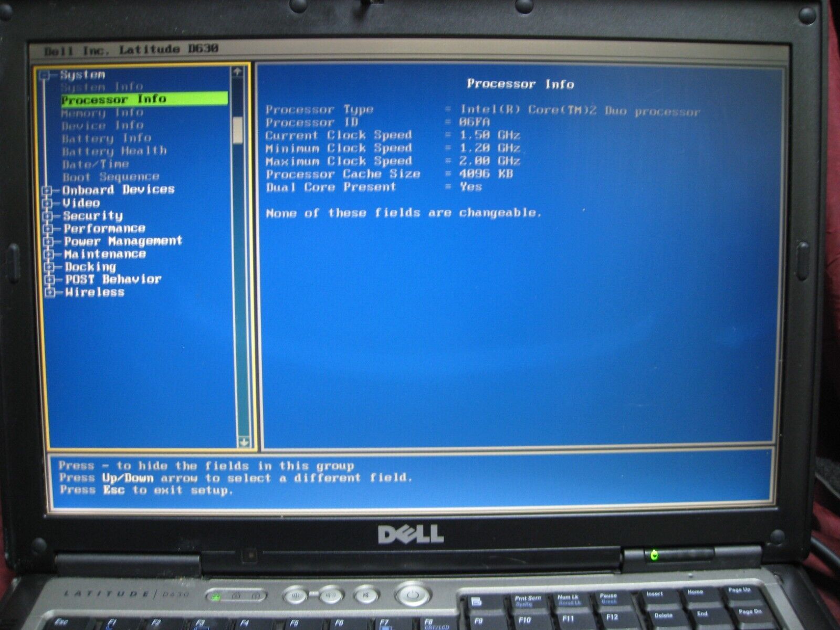The image size is (840, 630).
Task: Open Memory Info entry
Action: 102,112
